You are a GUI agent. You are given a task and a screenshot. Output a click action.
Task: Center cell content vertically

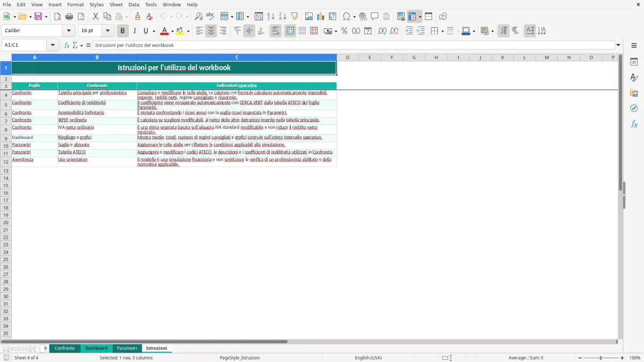pos(249,31)
